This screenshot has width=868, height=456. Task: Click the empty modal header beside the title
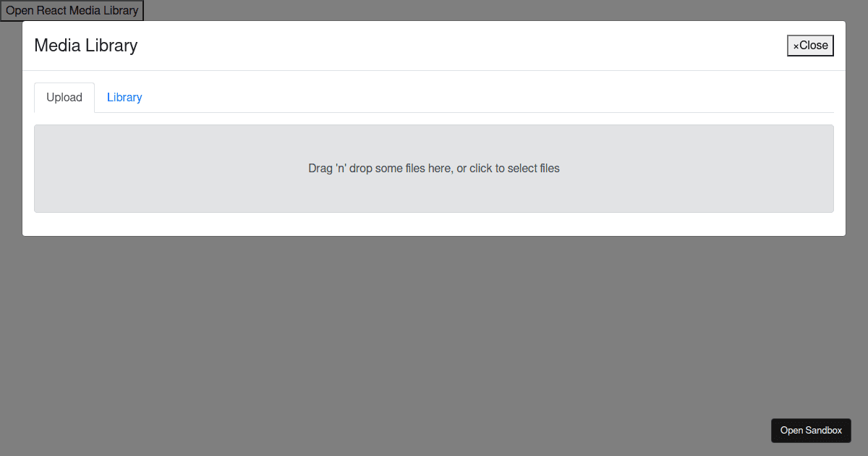463,46
